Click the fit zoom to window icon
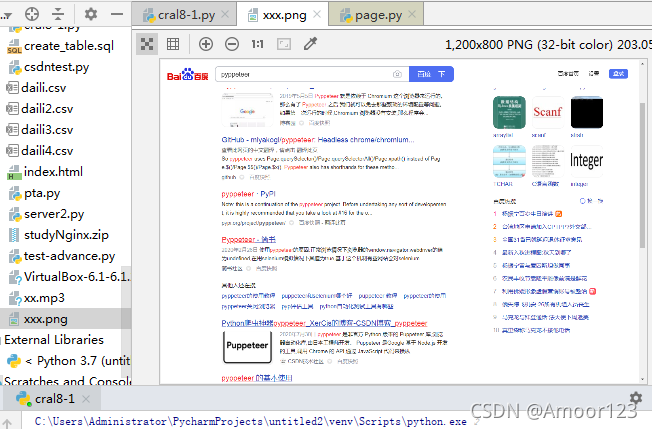This screenshot has height=429, width=652. [x=284, y=44]
